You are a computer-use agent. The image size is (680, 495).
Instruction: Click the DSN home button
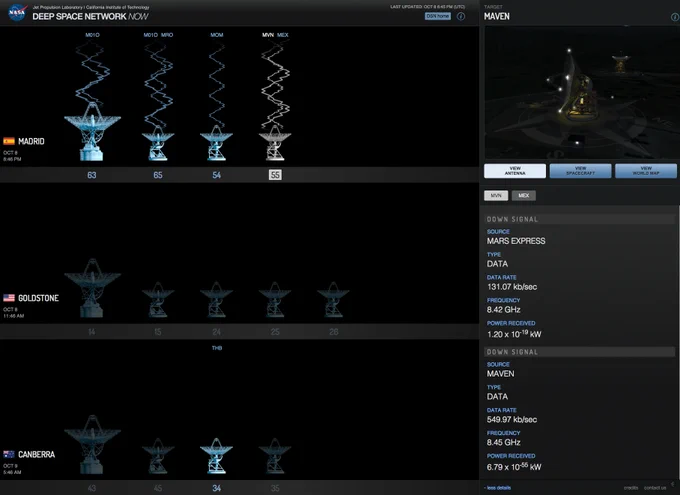coord(438,16)
